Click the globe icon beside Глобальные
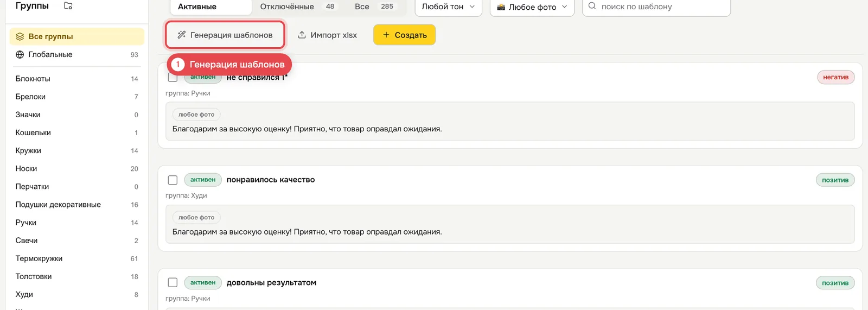 coord(20,54)
